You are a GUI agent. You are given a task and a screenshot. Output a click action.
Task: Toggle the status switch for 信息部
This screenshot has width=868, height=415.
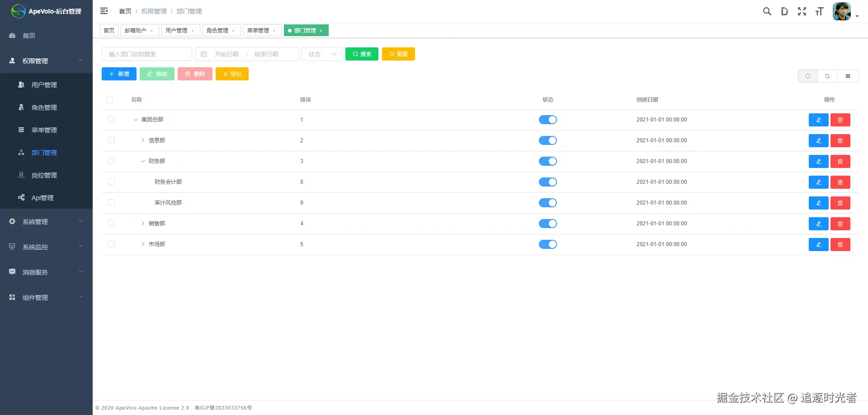547,140
